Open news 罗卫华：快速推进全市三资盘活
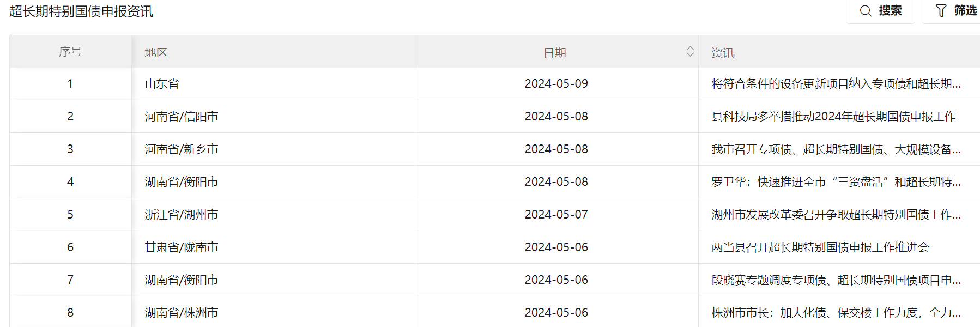This screenshot has height=327, width=980. click(836, 182)
